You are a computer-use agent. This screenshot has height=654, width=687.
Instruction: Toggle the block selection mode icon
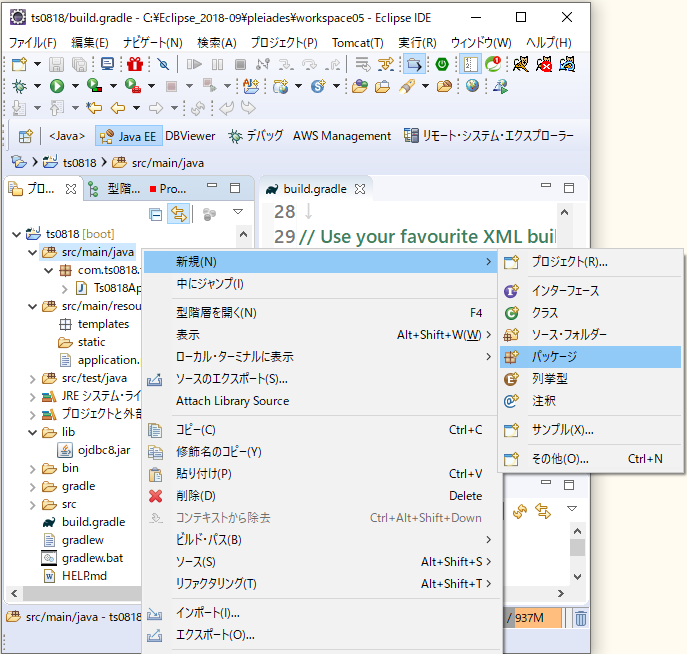470,64
